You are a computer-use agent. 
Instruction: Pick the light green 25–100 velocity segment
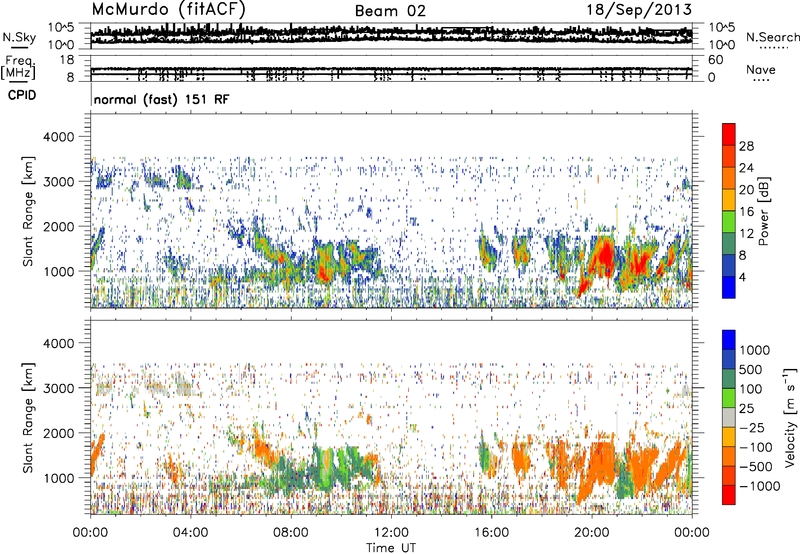click(x=729, y=398)
